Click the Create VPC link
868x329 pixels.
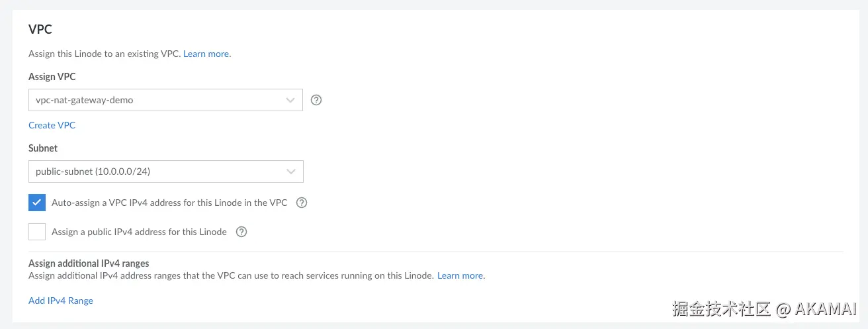point(52,125)
